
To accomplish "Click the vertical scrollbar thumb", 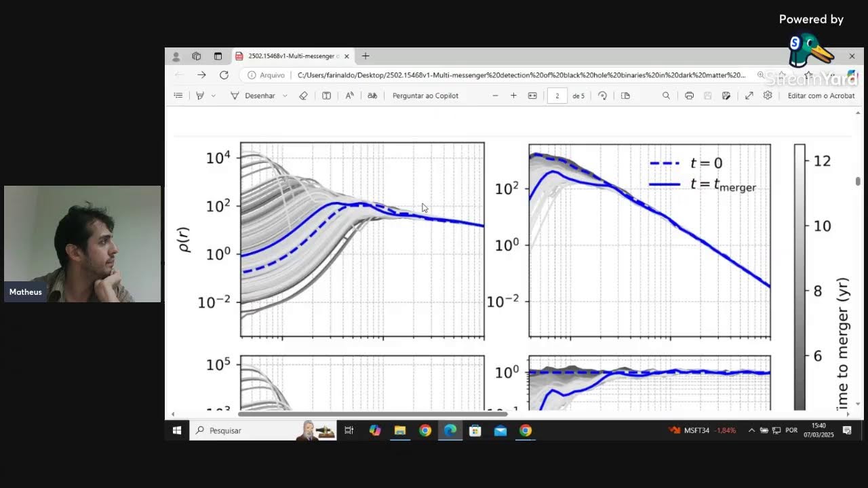I will click(x=858, y=181).
